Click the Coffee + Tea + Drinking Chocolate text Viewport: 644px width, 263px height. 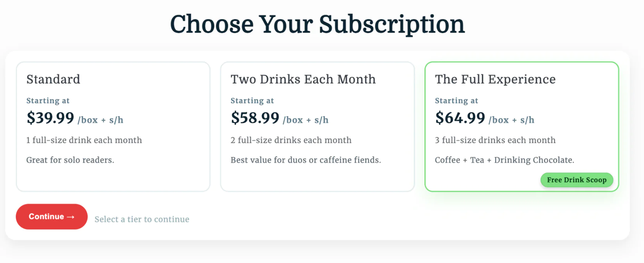[x=504, y=160]
